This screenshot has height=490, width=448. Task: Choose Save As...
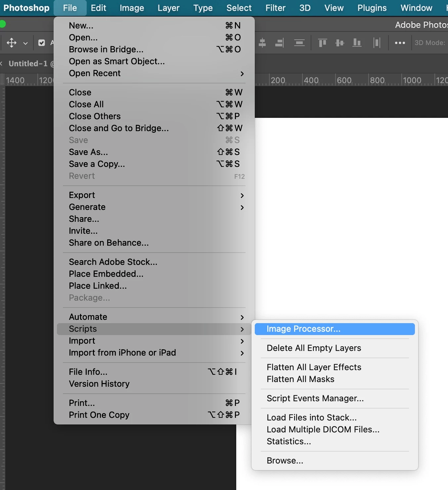pyautogui.click(x=154, y=152)
